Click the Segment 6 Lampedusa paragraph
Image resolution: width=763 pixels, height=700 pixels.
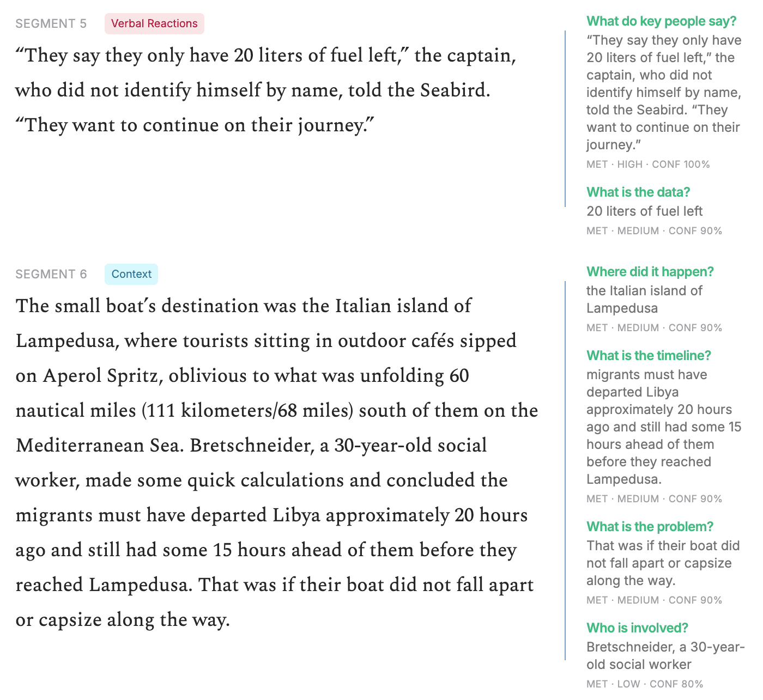277,462
